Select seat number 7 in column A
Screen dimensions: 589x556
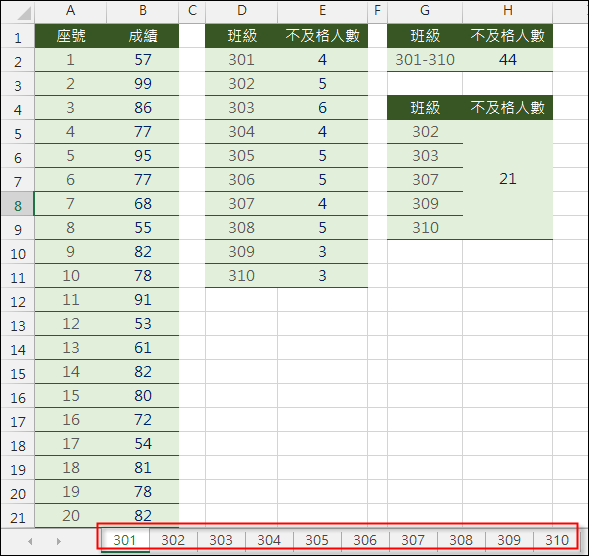pos(71,204)
